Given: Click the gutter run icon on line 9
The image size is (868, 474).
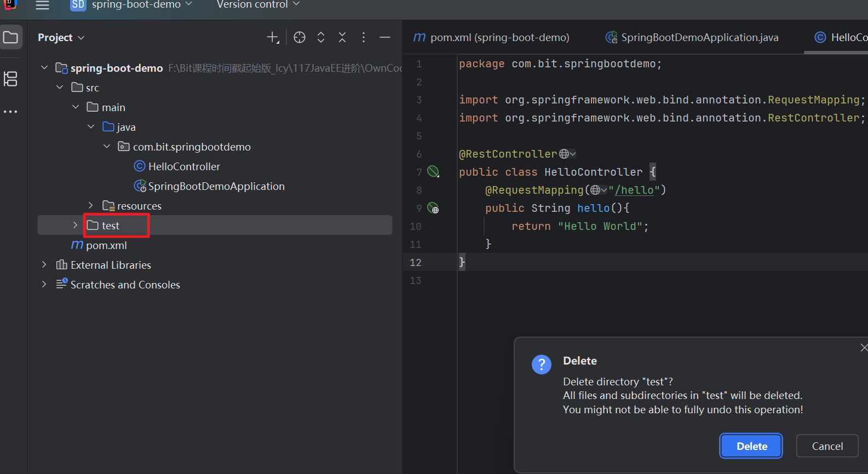Looking at the screenshot, I should [433, 208].
